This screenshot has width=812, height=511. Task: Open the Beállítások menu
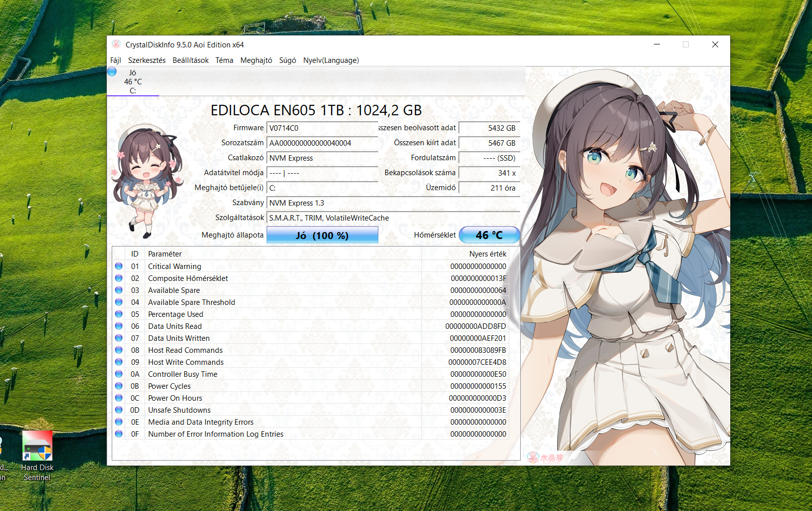[191, 60]
